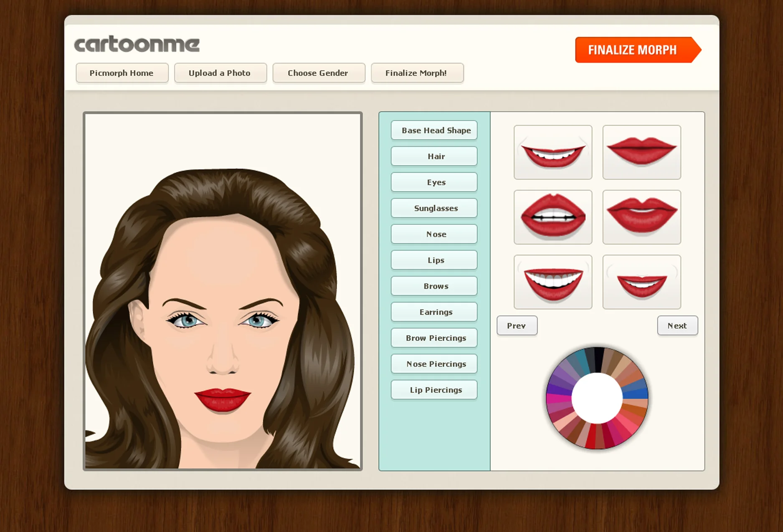783x532 pixels.
Task: Select the smiling mouth with teeth thumbnail
Action: pyautogui.click(x=553, y=152)
